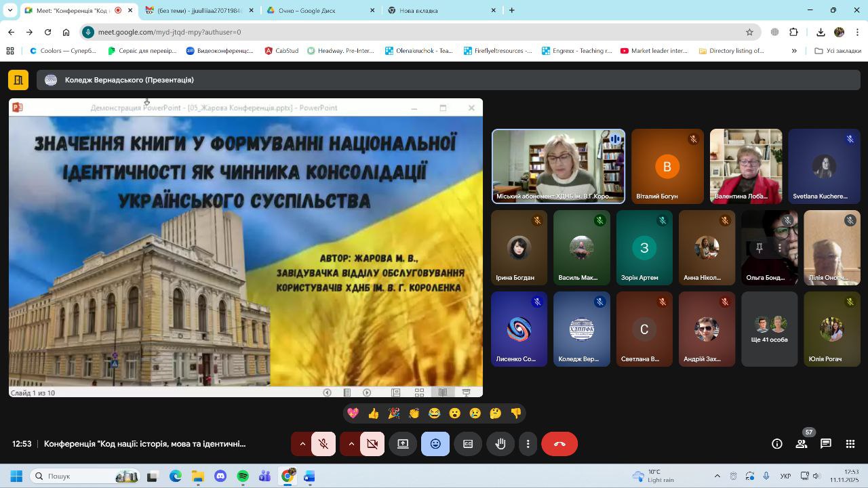Click the 'Ще 41 особа' tile

769,329
